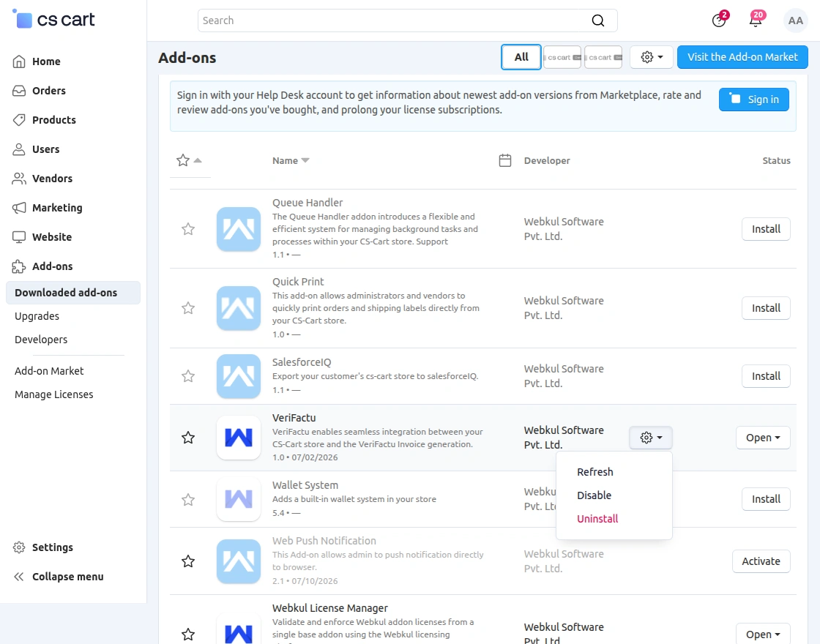
Task: Open Upgrades in sidebar
Action: (37, 316)
